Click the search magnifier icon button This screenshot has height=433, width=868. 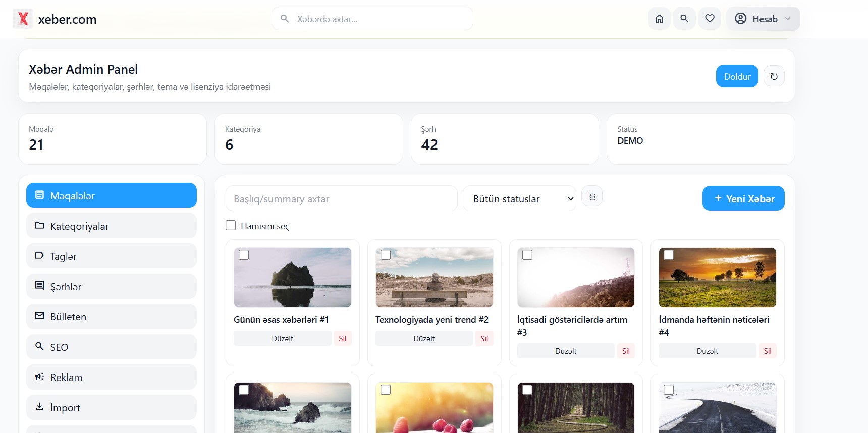click(684, 19)
